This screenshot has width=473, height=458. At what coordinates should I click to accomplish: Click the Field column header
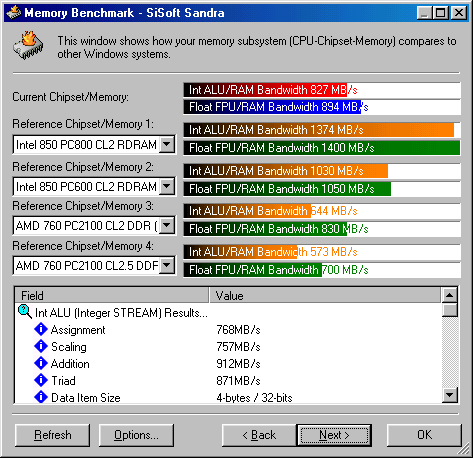[x=112, y=296]
